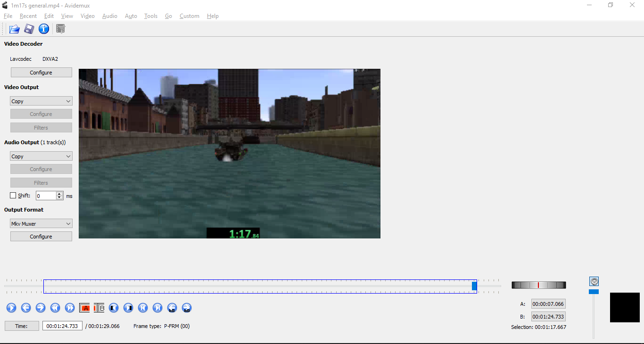This screenshot has height=344, width=644.
Task: Click the Frame type P-FRM label
Action: click(162, 326)
